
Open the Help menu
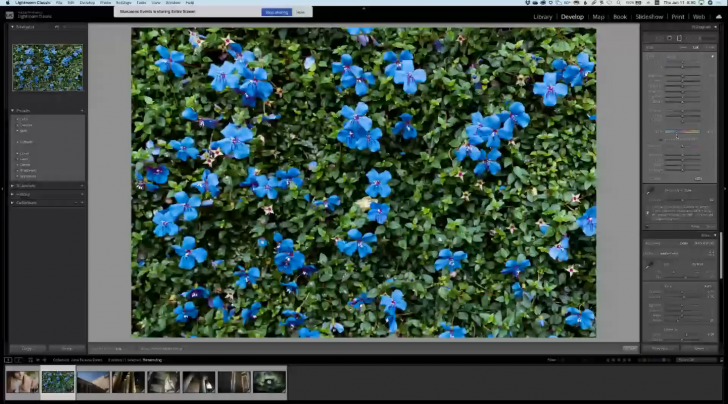pos(189,3)
